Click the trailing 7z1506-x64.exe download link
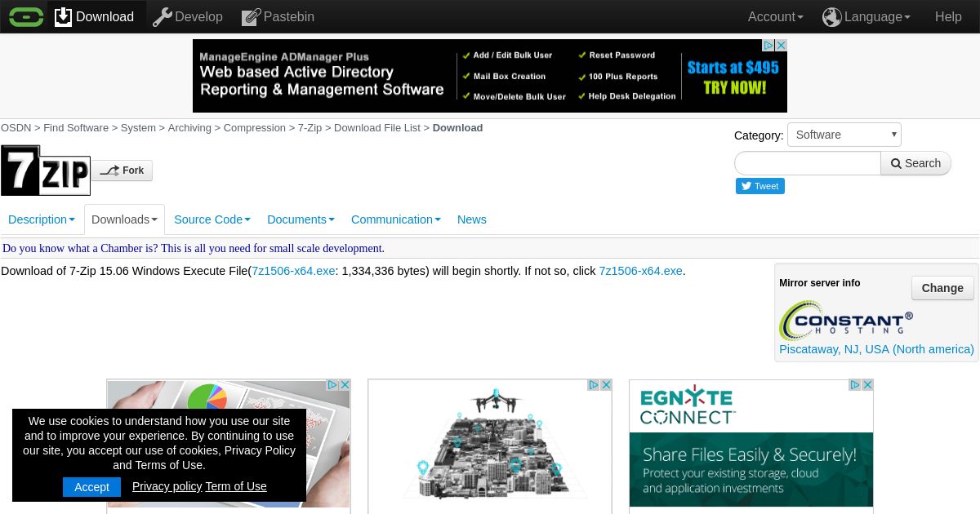Image resolution: width=980 pixels, height=514 pixels. pyautogui.click(x=641, y=271)
